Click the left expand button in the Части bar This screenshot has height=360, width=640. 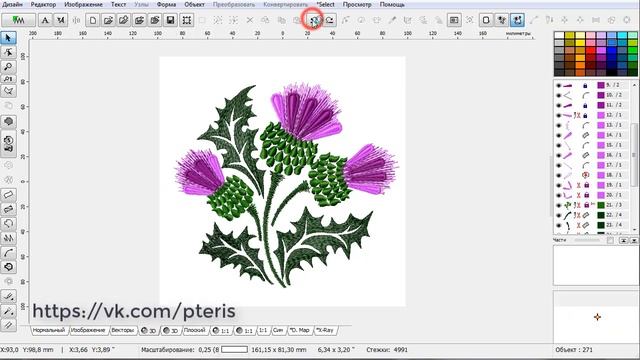tap(624, 241)
